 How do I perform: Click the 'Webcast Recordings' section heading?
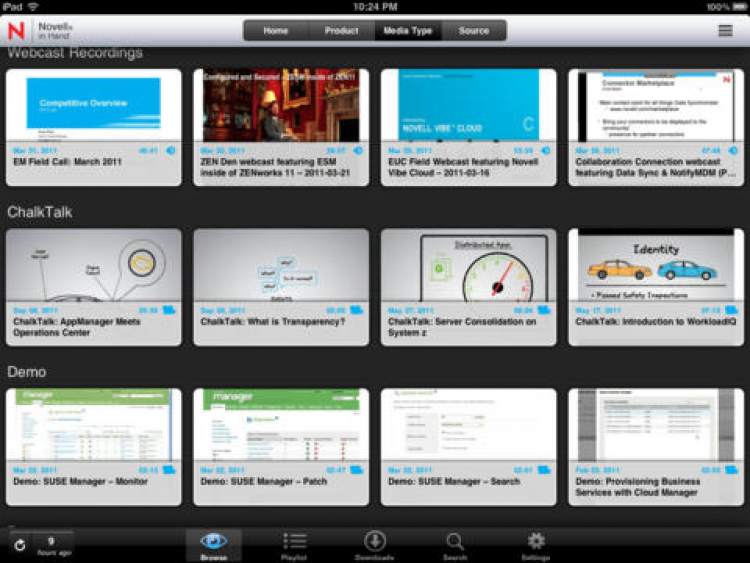point(75,53)
